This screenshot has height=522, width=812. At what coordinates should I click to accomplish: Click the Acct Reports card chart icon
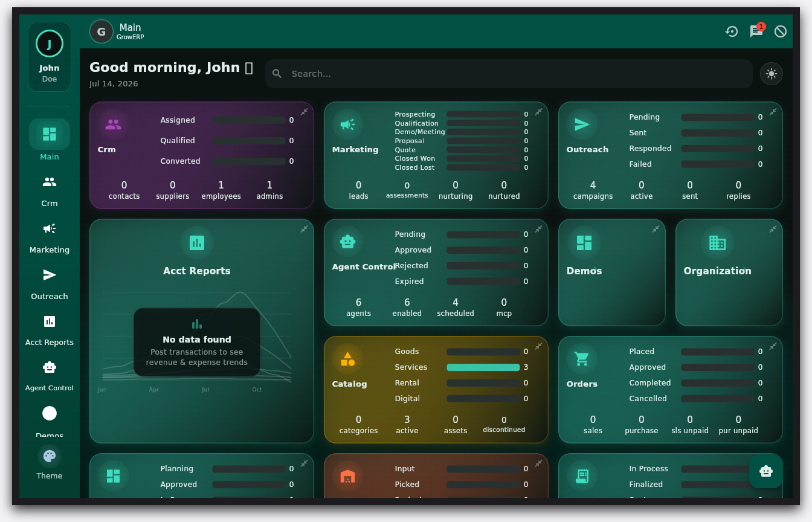pyautogui.click(x=197, y=243)
